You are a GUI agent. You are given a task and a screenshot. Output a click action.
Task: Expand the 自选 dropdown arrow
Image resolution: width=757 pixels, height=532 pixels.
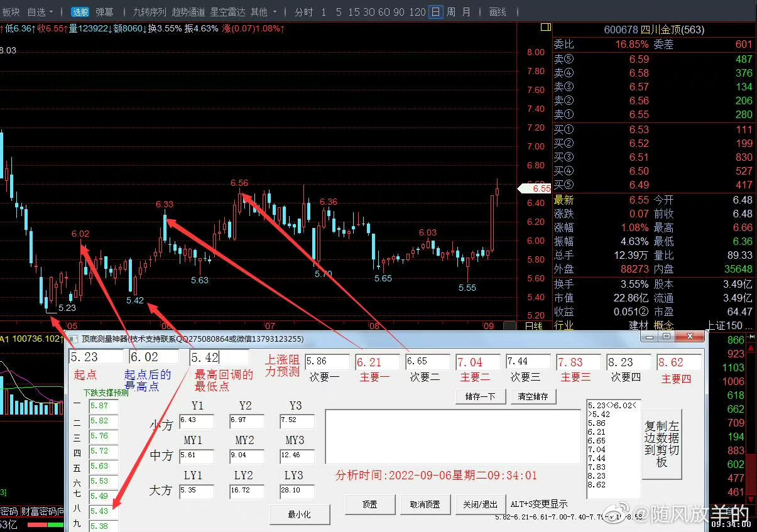coord(51,12)
